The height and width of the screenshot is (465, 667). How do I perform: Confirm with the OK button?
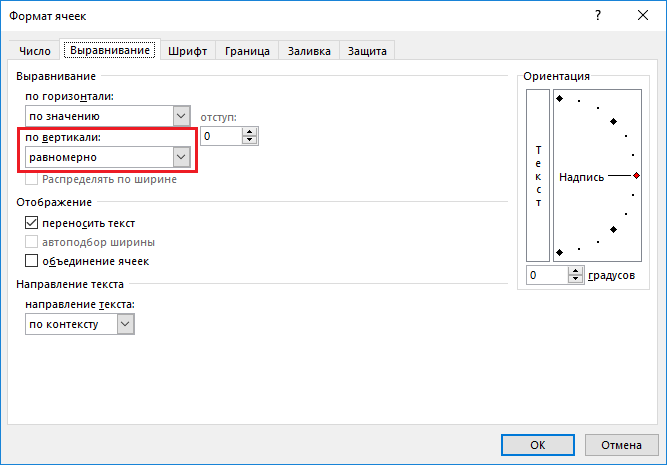(x=537, y=445)
